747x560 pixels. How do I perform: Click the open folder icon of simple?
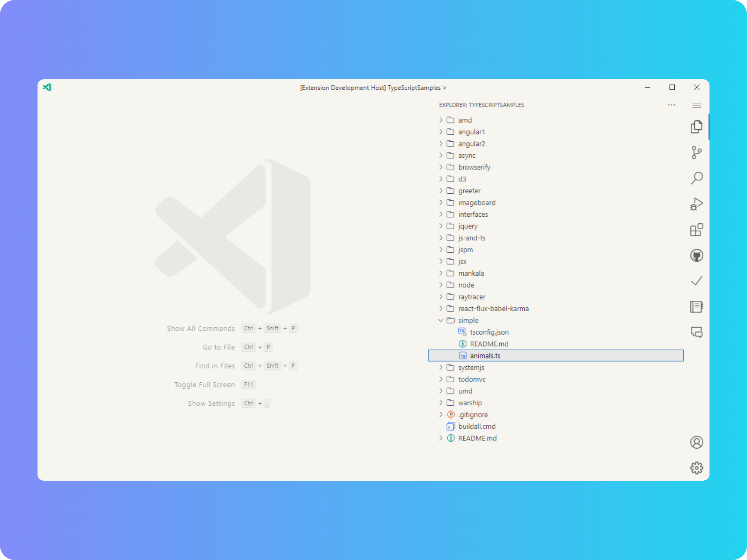coord(451,320)
